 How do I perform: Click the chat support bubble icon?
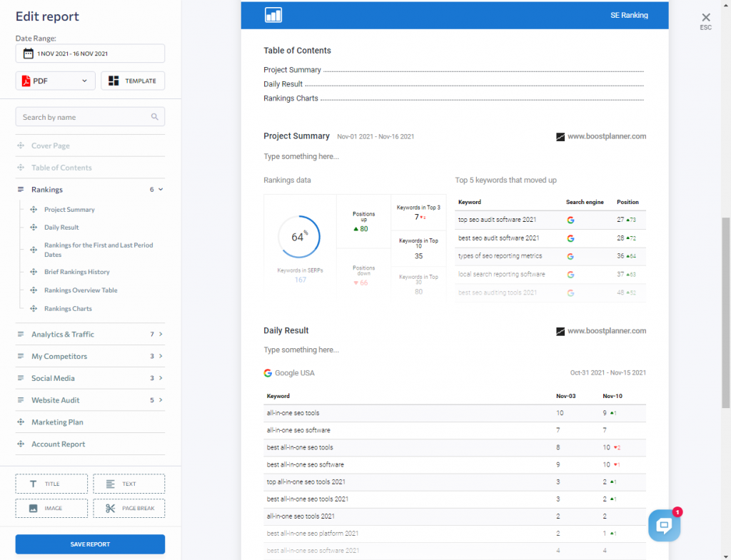click(664, 526)
